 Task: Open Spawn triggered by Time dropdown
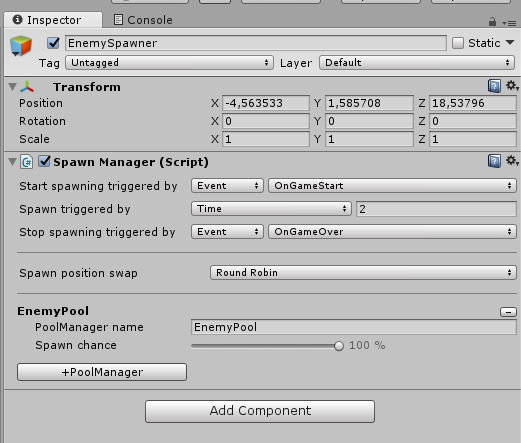pyautogui.click(x=271, y=209)
